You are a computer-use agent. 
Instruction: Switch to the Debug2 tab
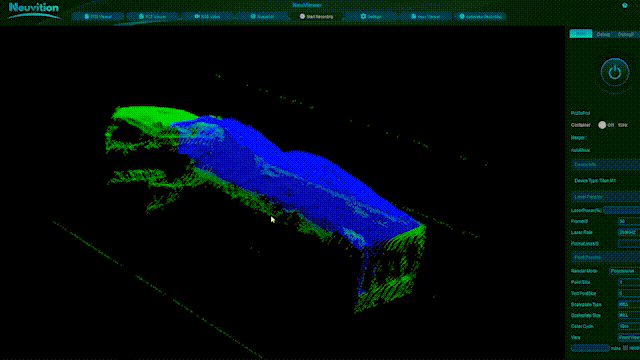pos(626,34)
